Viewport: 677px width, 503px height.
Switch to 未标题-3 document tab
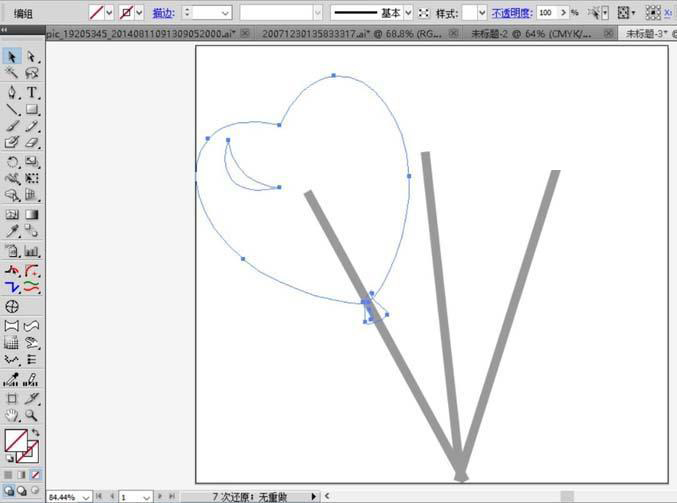(647, 33)
